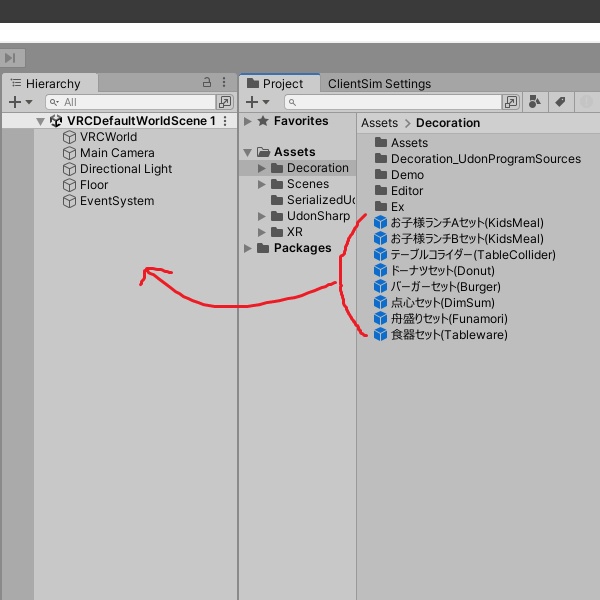Select Directional Light in Hierarchy
This screenshot has width=600, height=600.
click(126, 169)
